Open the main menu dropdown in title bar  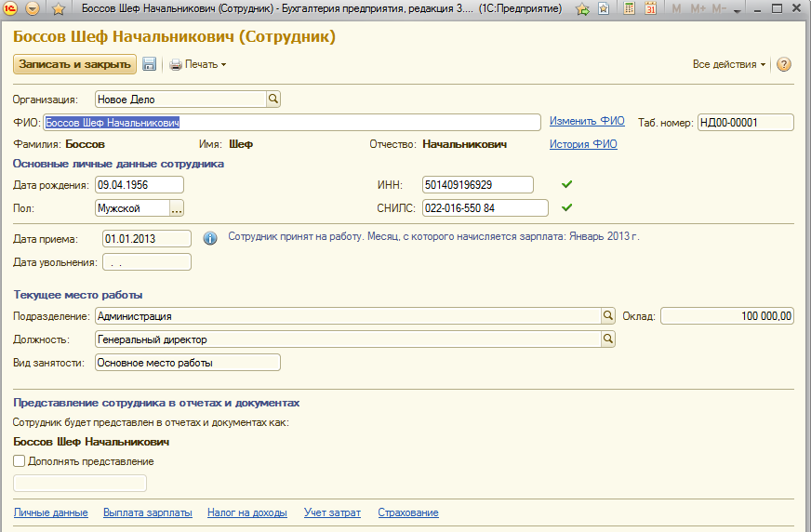click(x=33, y=8)
